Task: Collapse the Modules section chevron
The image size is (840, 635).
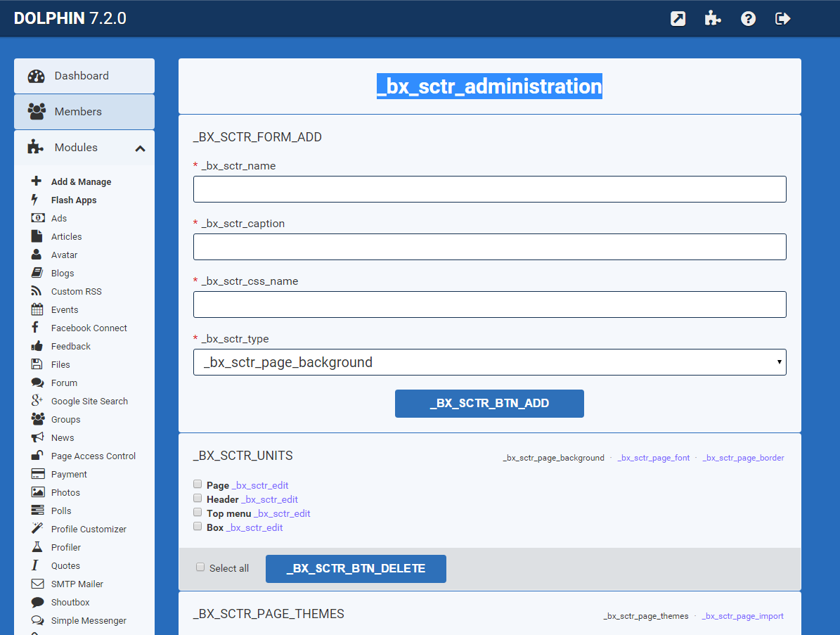Action: 140,148
